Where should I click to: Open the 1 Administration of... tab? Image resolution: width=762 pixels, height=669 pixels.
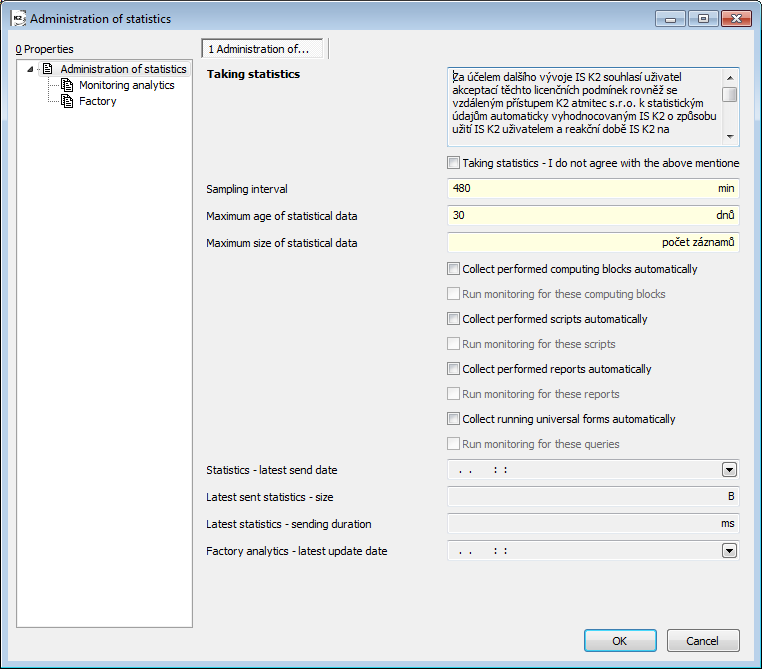click(262, 49)
